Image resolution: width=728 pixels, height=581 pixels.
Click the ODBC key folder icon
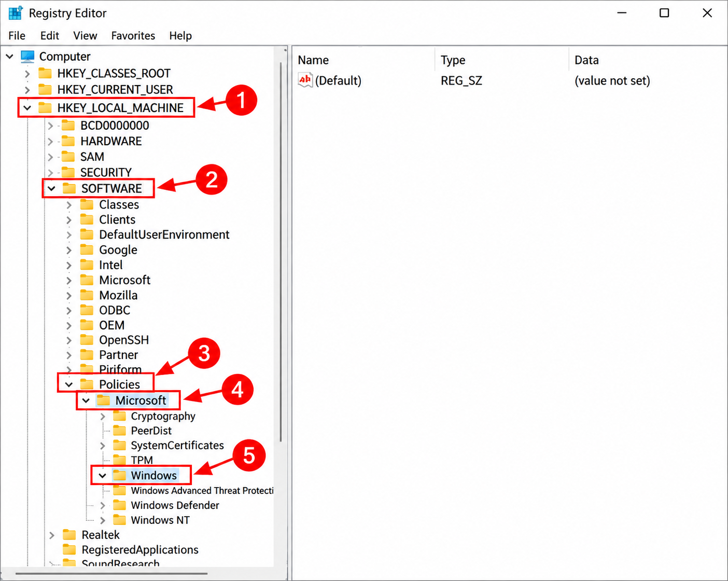point(87,310)
